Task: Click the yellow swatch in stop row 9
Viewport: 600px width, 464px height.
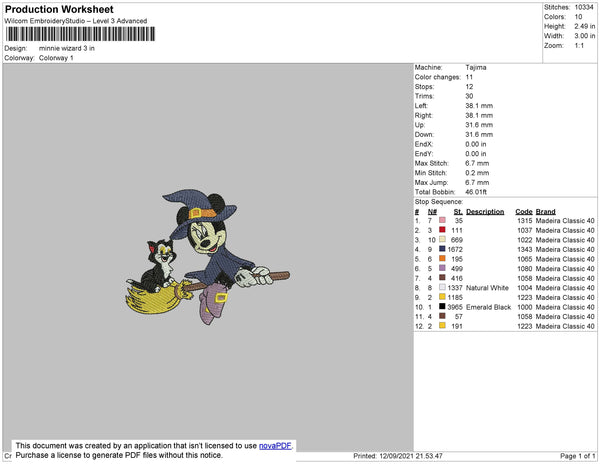Action: (442, 296)
